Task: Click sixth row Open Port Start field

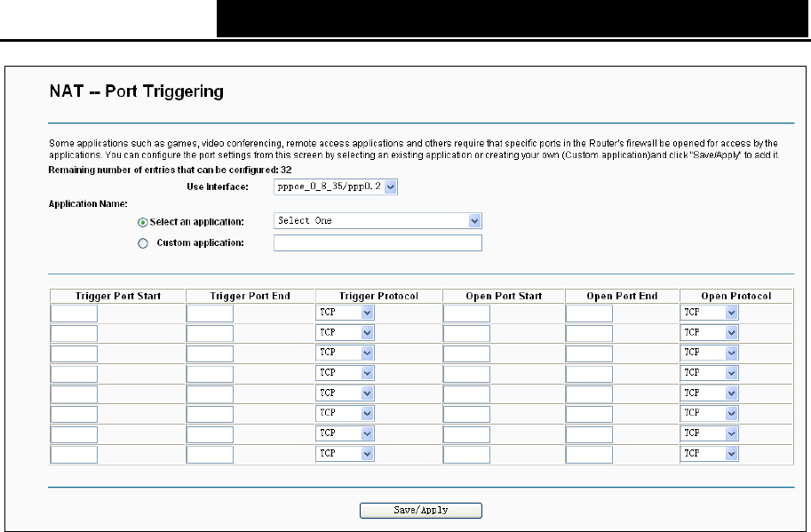Action: pyautogui.click(x=466, y=414)
